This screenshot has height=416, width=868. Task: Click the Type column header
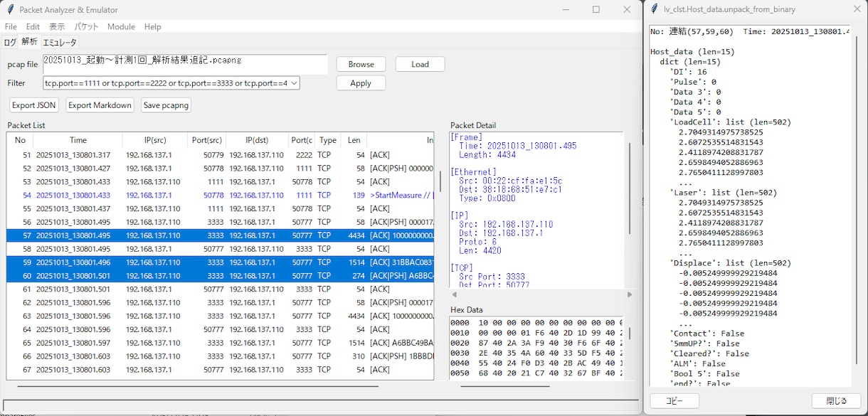point(328,140)
